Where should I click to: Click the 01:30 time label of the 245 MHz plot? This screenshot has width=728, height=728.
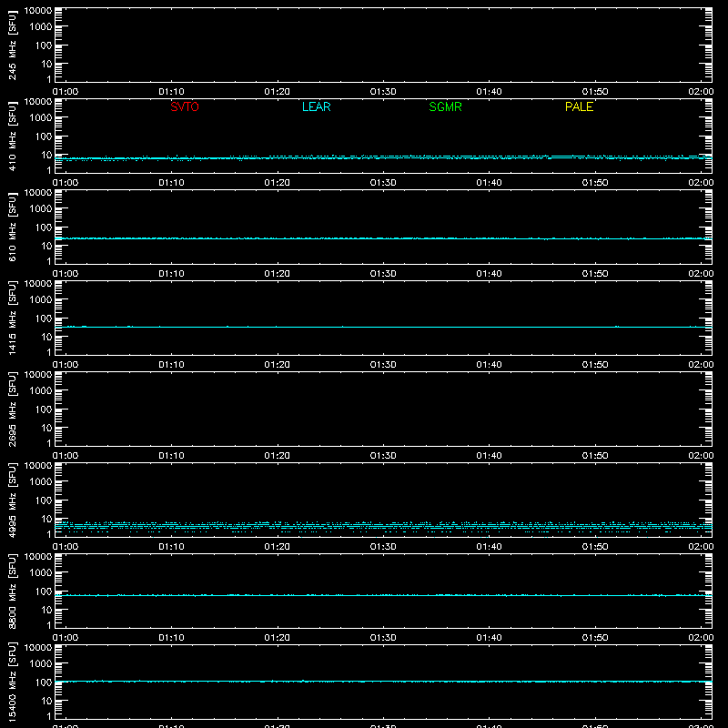[x=383, y=92]
